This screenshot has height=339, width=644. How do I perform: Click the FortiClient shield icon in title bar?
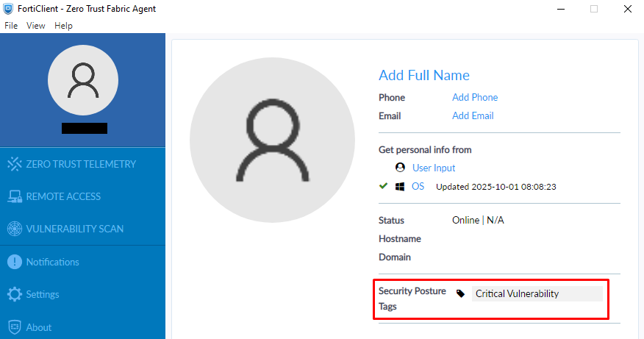pos(8,9)
